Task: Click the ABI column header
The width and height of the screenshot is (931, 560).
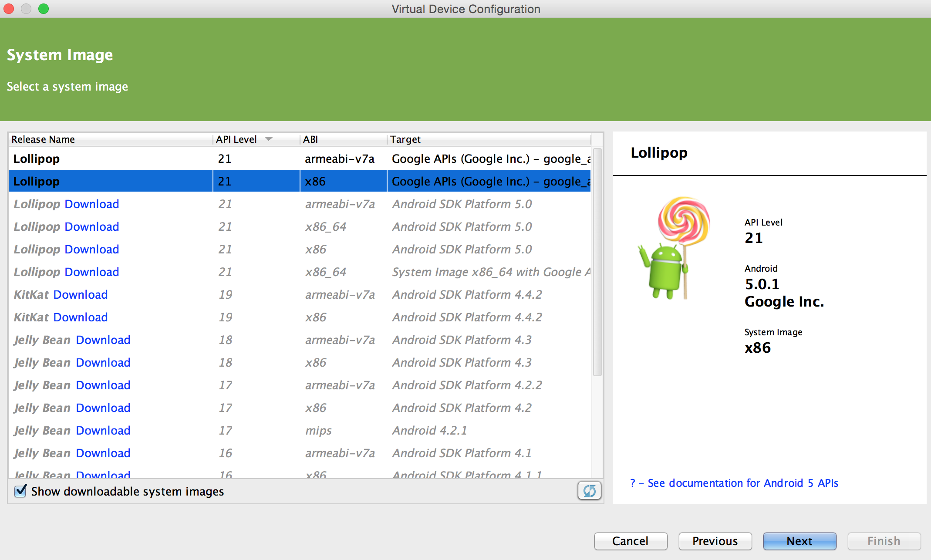Action: [343, 139]
